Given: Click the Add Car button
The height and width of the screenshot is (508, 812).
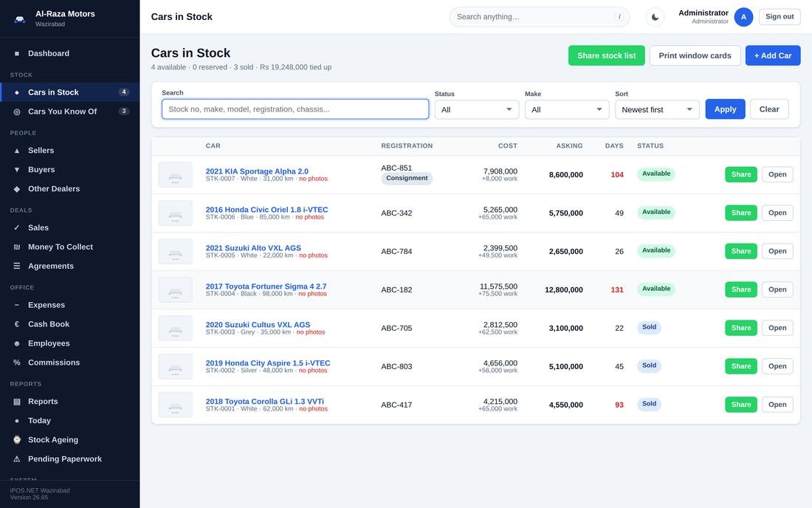Looking at the screenshot, I should (x=773, y=55).
